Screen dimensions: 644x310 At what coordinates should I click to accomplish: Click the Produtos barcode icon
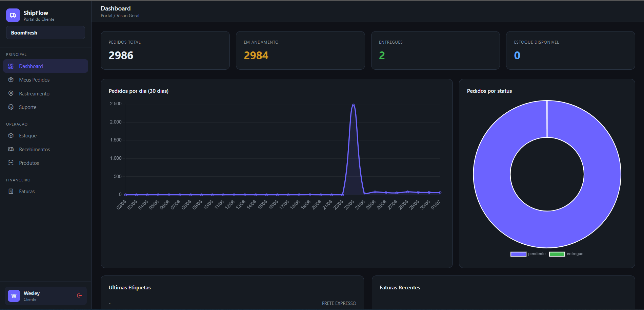click(x=11, y=163)
